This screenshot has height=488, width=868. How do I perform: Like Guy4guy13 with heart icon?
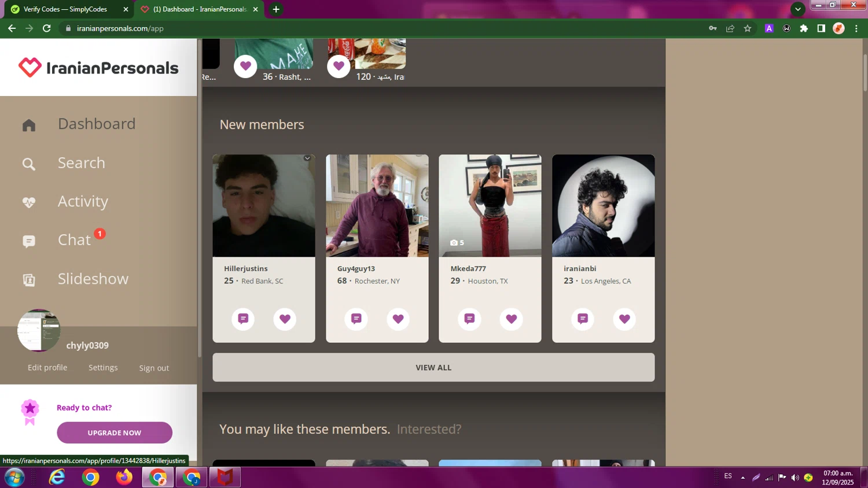coord(398,319)
